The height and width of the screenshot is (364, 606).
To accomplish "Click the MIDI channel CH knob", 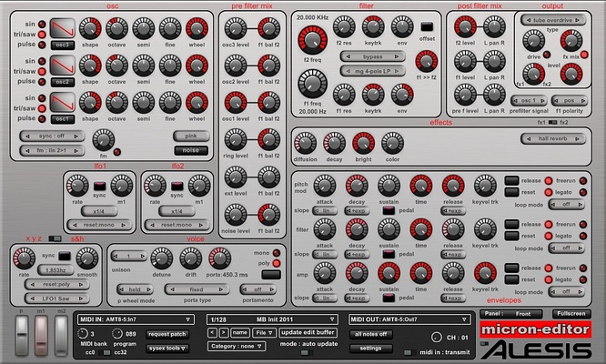I will [x=437, y=338].
